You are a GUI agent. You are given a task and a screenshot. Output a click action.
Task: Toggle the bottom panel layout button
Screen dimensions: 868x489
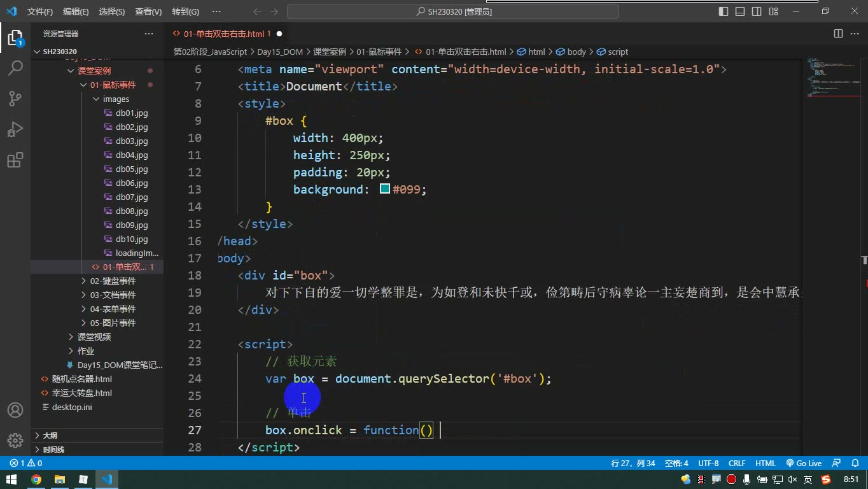coord(740,11)
